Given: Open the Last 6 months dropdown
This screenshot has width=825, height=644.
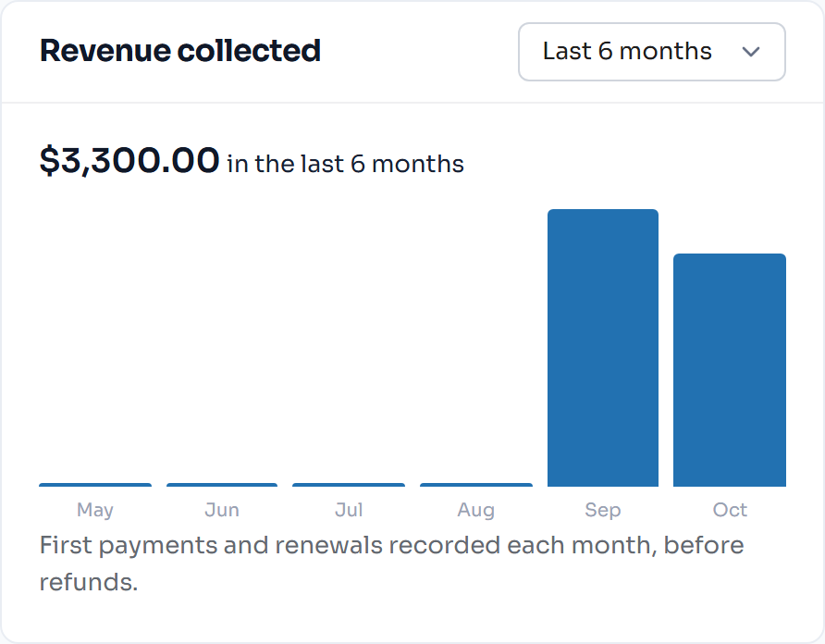Looking at the screenshot, I should click(652, 52).
